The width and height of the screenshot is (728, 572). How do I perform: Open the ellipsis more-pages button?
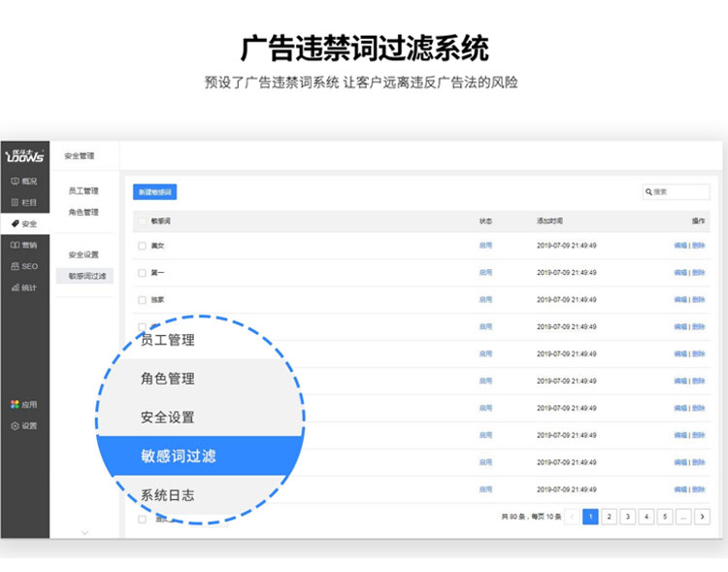[x=683, y=517]
